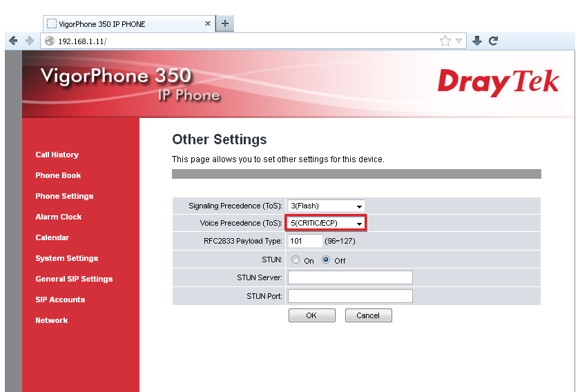Screen dimensions: 580x392
Task: Go back using browser back arrow
Action: click(x=13, y=41)
